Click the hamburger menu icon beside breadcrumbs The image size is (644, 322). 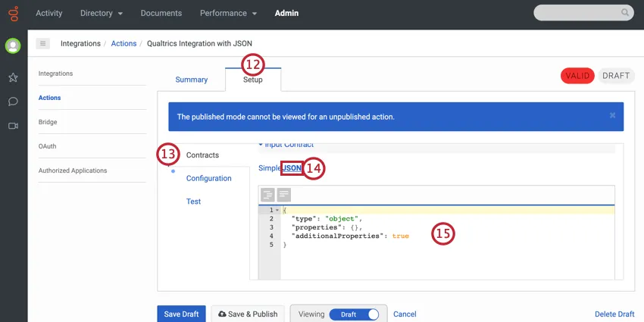[42, 44]
